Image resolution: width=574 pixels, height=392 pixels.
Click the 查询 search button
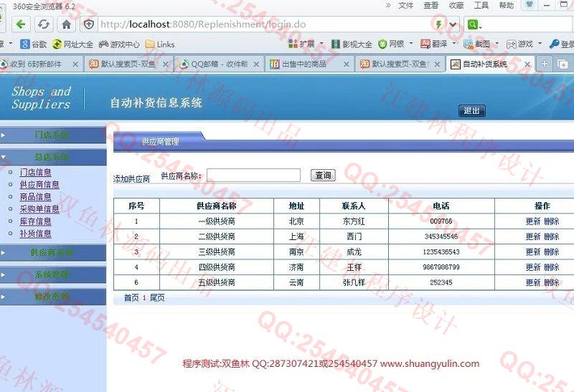[323, 175]
